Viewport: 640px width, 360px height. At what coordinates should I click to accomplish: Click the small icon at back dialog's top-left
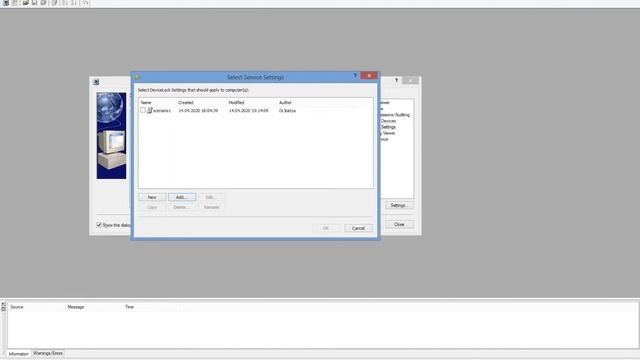coord(96,82)
